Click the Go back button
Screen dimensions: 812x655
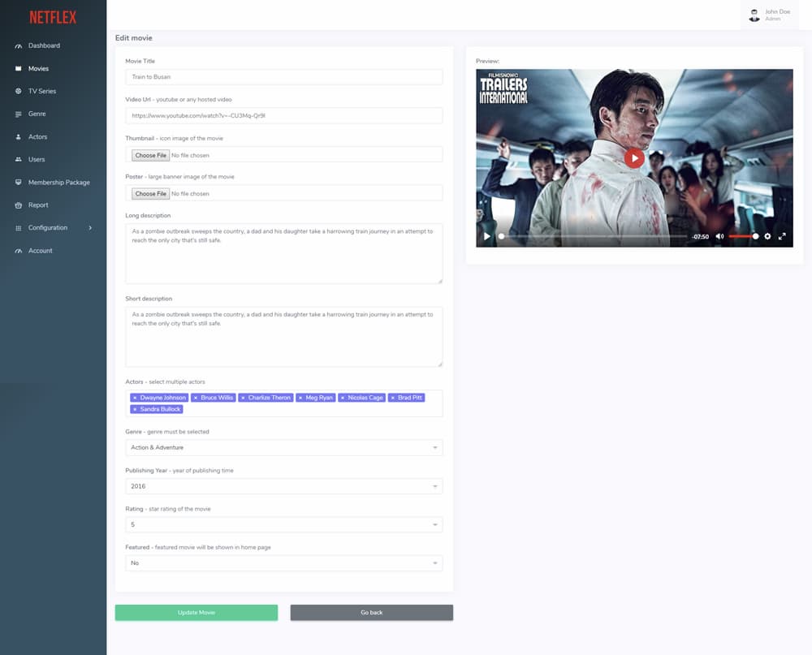tap(371, 613)
